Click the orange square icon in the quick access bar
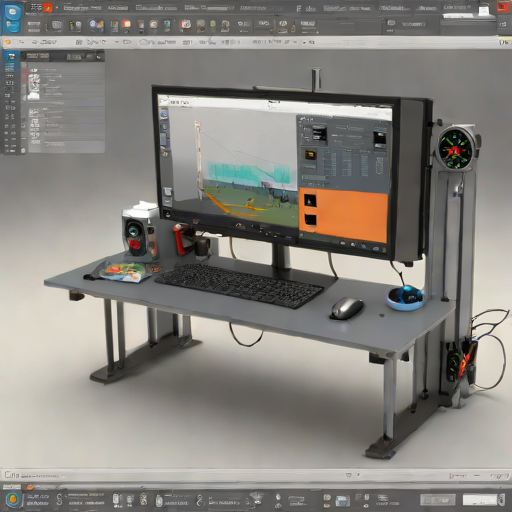The image size is (512, 512). [48, 7]
